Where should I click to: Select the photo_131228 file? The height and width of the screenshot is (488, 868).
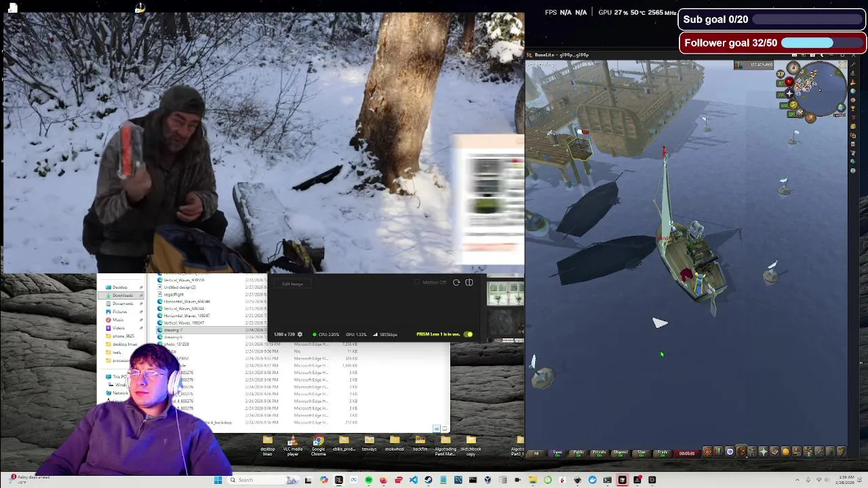tap(177, 344)
